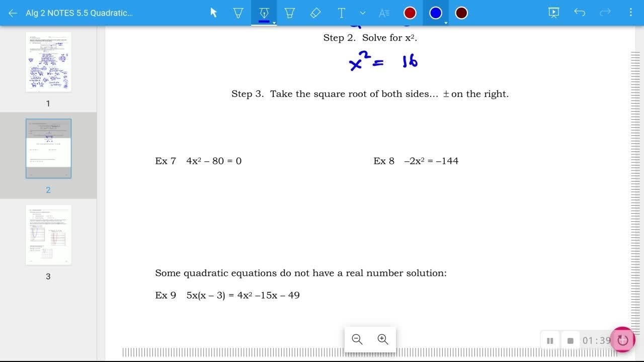Choose the dark maroon color swatch
Viewport: 644px width, 362px height.
click(461, 13)
